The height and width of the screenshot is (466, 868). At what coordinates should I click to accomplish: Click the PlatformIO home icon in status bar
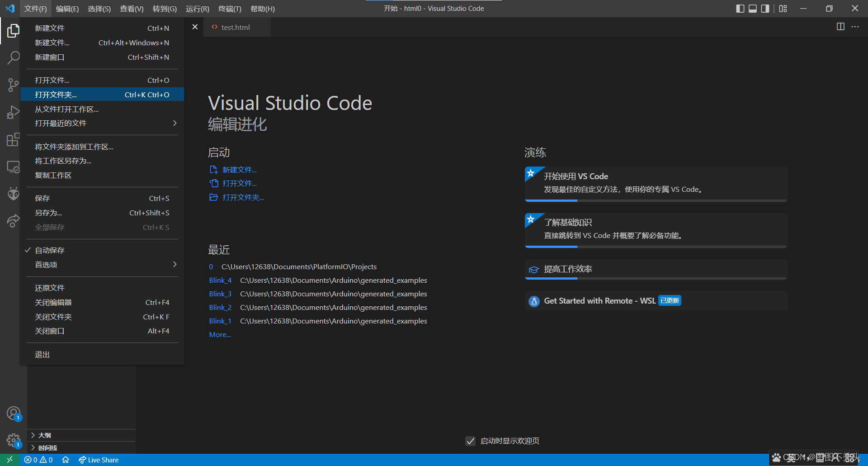pyautogui.click(x=66, y=460)
